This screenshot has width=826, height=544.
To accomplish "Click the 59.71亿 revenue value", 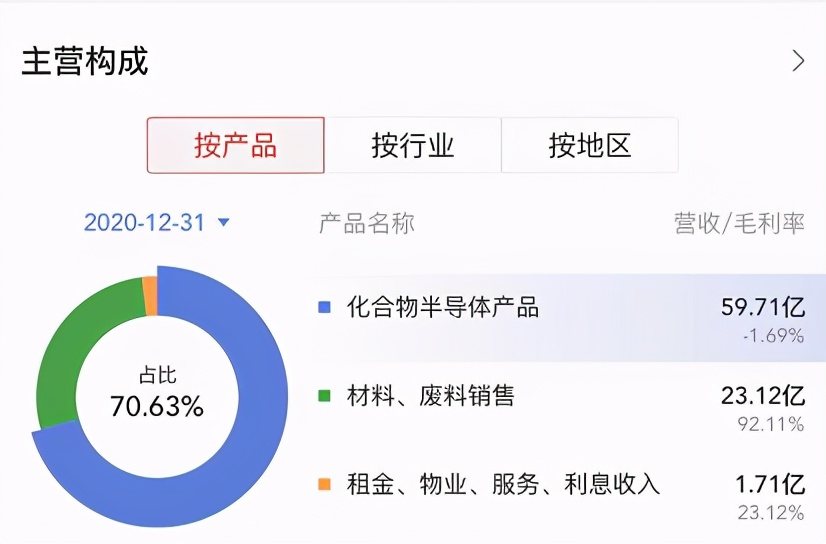I will coord(763,307).
